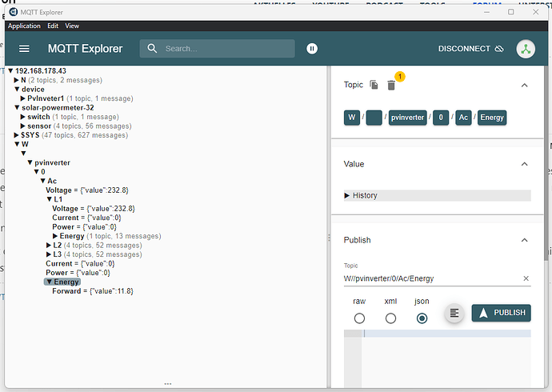Select the json format radio button
The width and height of the screenshot is (552, 392).
pos(422,318)
